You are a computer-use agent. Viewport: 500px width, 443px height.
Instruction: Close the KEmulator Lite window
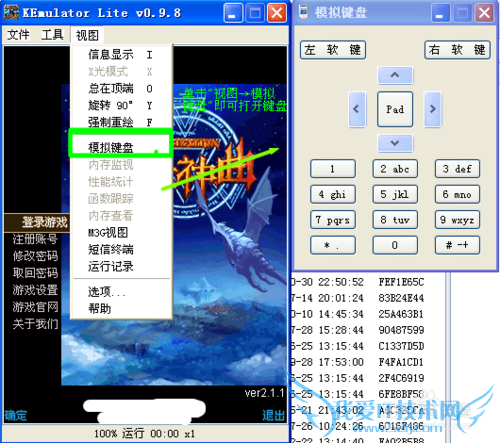pyautogui.click(x=277, y=13)
